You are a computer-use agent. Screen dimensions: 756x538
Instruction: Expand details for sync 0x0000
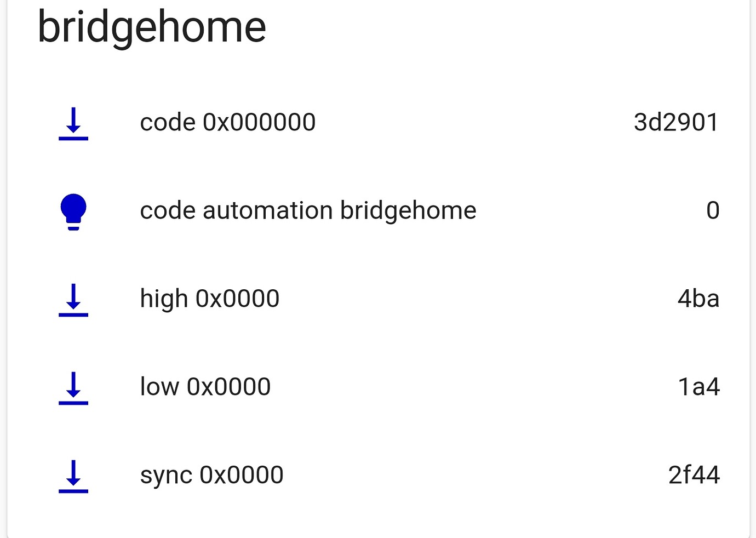coord(211,474)
